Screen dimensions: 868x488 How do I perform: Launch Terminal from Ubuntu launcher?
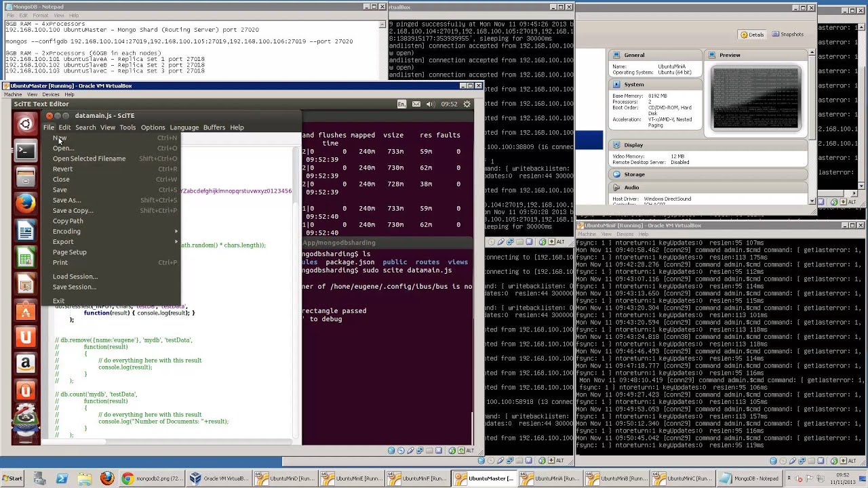pyautogui.click(x=26, y=150)
